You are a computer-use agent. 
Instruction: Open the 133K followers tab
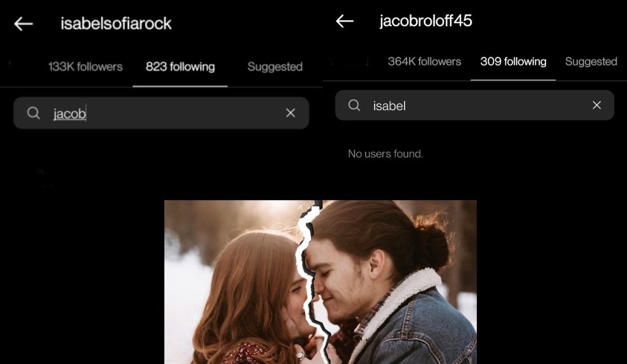[85, 67]
